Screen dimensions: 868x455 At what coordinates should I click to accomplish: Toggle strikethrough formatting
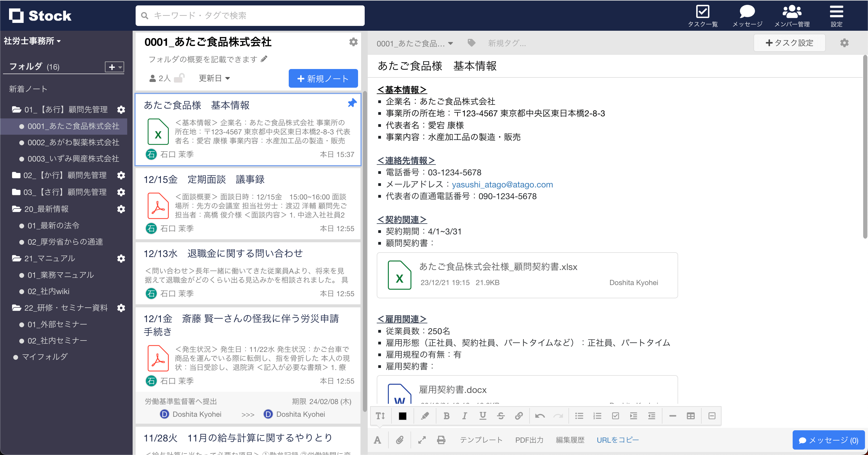click(501, 416)
